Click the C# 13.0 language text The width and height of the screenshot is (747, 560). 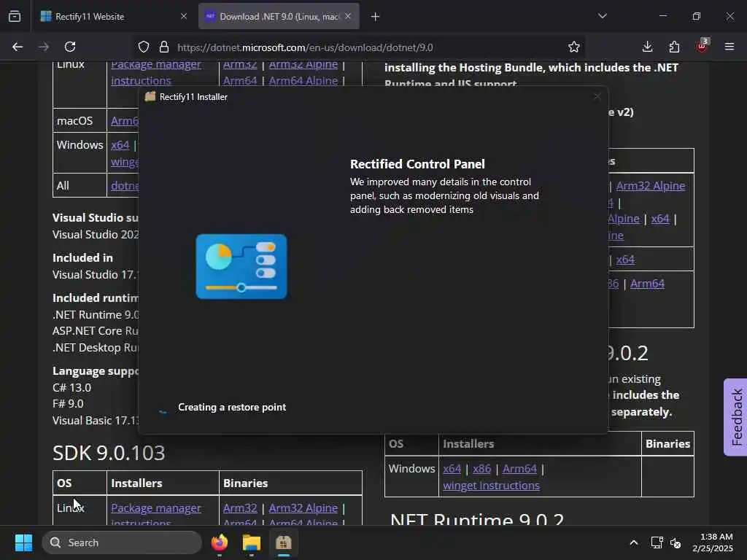coord(72,388)
